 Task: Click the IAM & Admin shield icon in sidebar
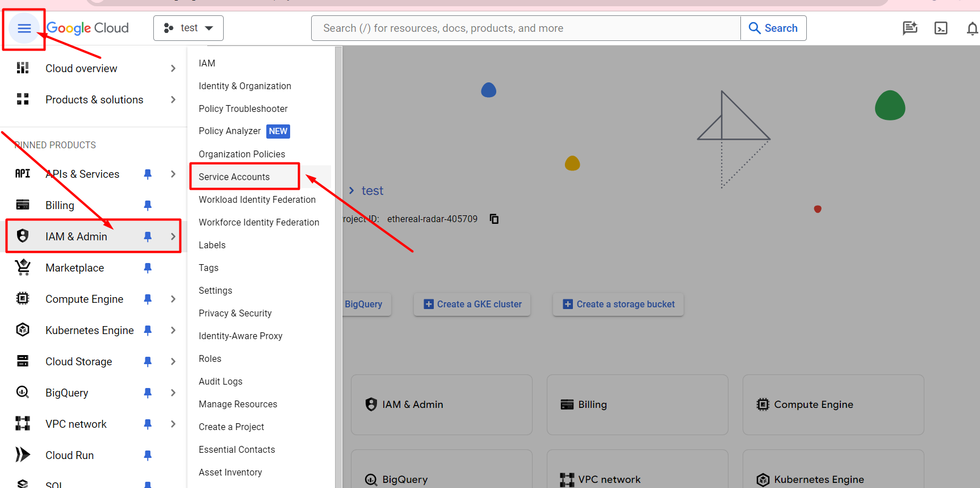23,236
